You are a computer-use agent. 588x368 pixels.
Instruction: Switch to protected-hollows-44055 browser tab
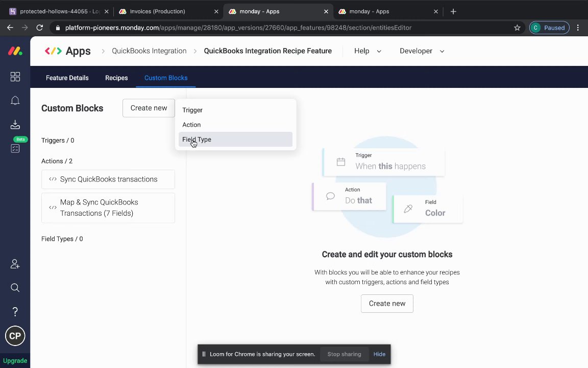coord(59,11)
